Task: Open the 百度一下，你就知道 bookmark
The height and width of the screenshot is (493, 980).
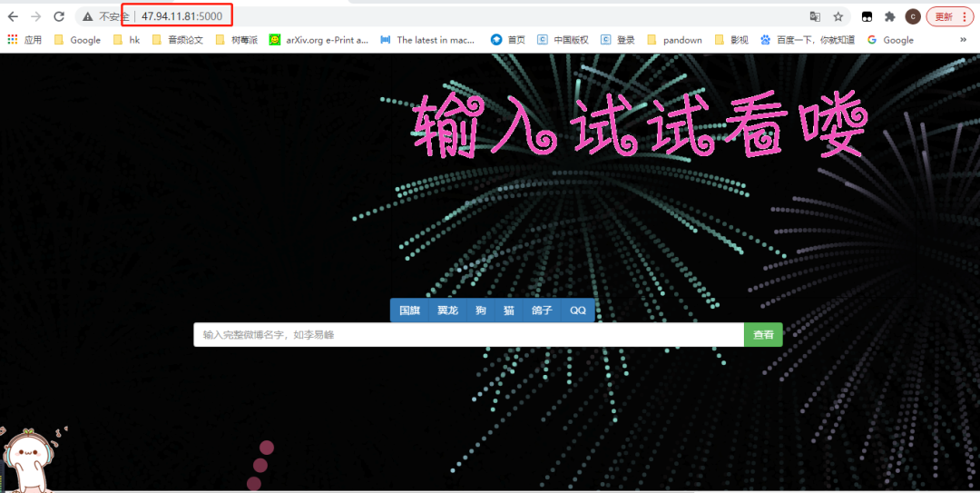Action: pyautogui.click(x=808, y=40)
